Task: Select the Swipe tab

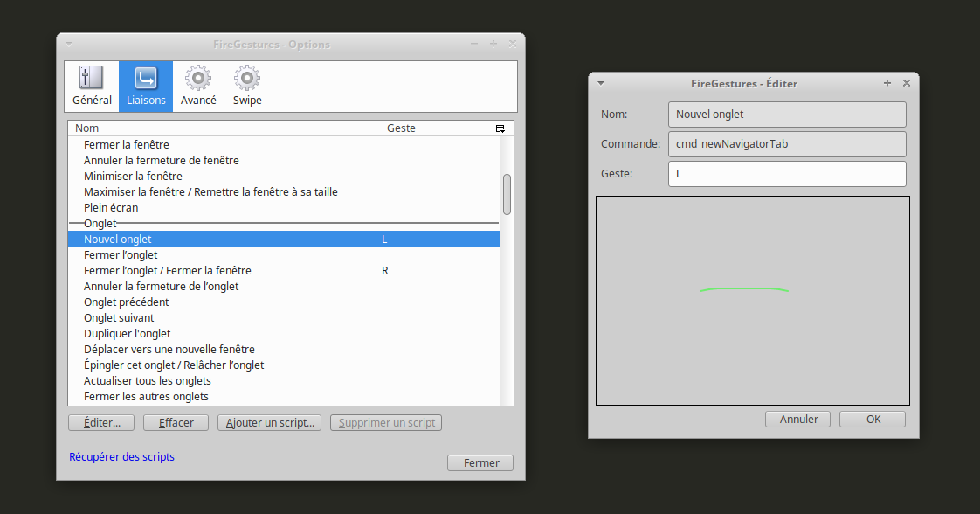Action: coord(247,87)
